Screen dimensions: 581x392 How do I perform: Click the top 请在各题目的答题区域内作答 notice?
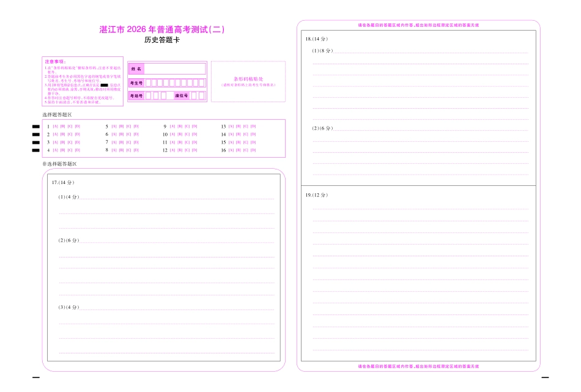point(418,25)
